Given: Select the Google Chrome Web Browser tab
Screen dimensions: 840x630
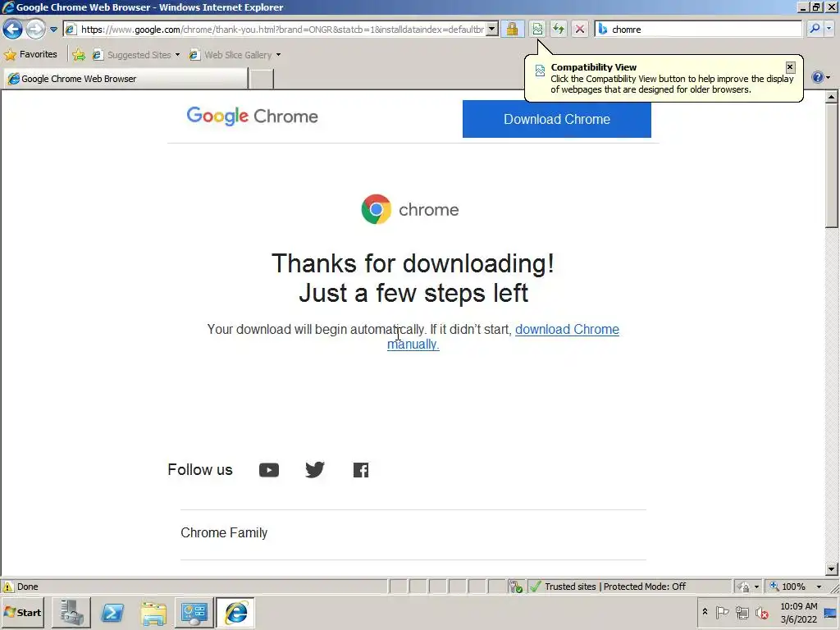Looking at the screenshot, I should (x=126, y=79).
